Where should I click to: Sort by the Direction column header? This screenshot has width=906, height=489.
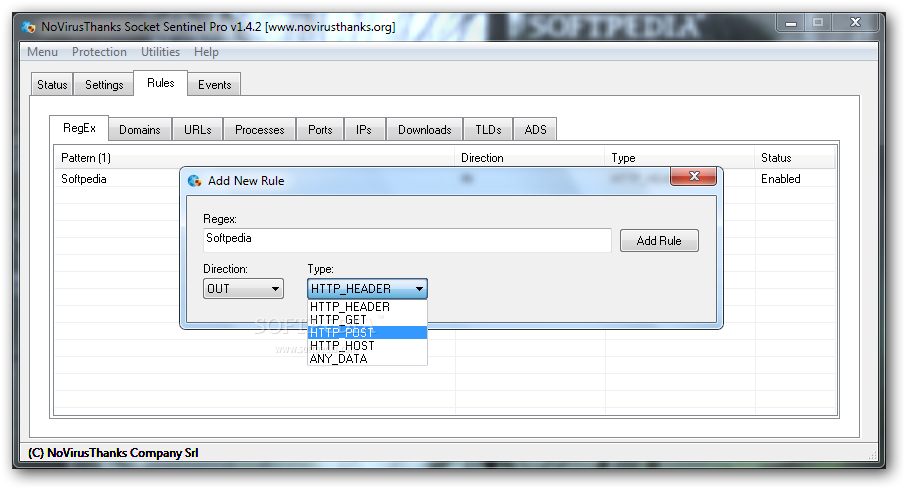click(530, 158)
